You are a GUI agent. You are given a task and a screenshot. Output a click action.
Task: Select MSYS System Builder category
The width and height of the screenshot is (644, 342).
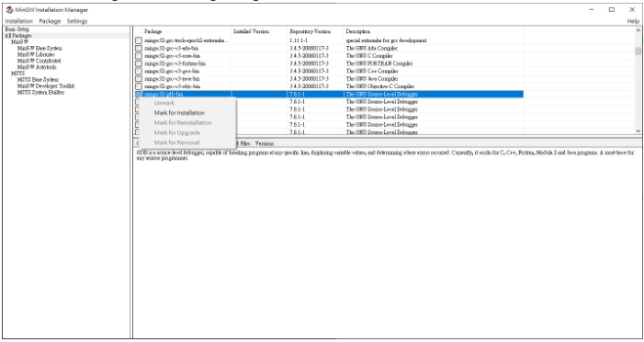(x=40, y=93)
